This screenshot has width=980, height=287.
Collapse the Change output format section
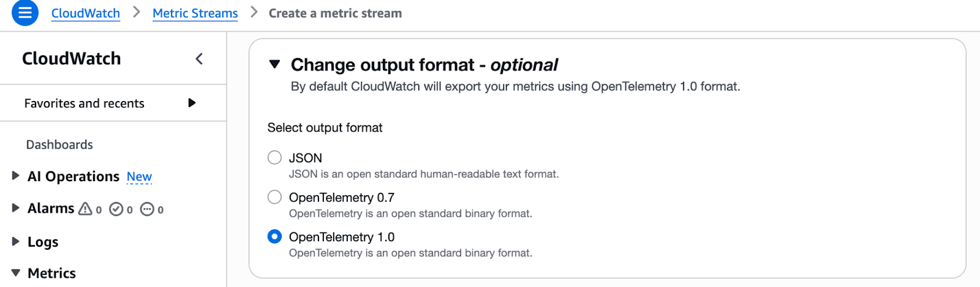tap(275, 64)
